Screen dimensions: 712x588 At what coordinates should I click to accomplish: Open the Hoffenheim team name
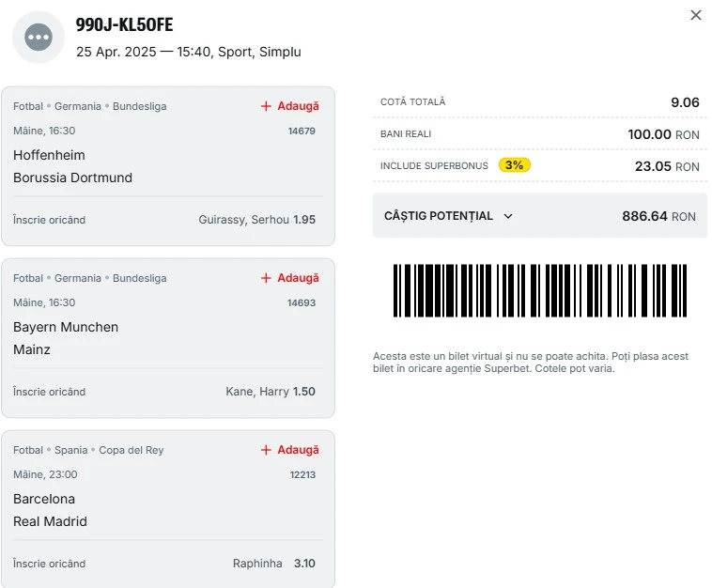click(x=49, y=155)
